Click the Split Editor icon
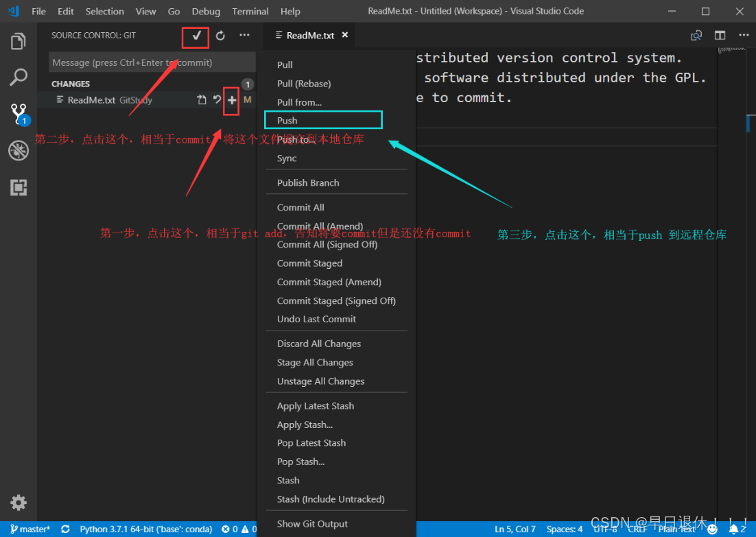Screen dimensions: 756x537 (x=720, y=35)
